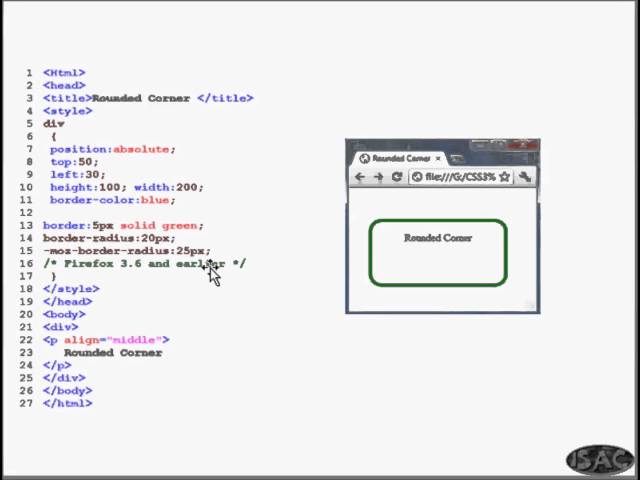Viewport: 640px width, 480px height.
Task: Click line number 12 in the code
Action: tap(26, 213)
